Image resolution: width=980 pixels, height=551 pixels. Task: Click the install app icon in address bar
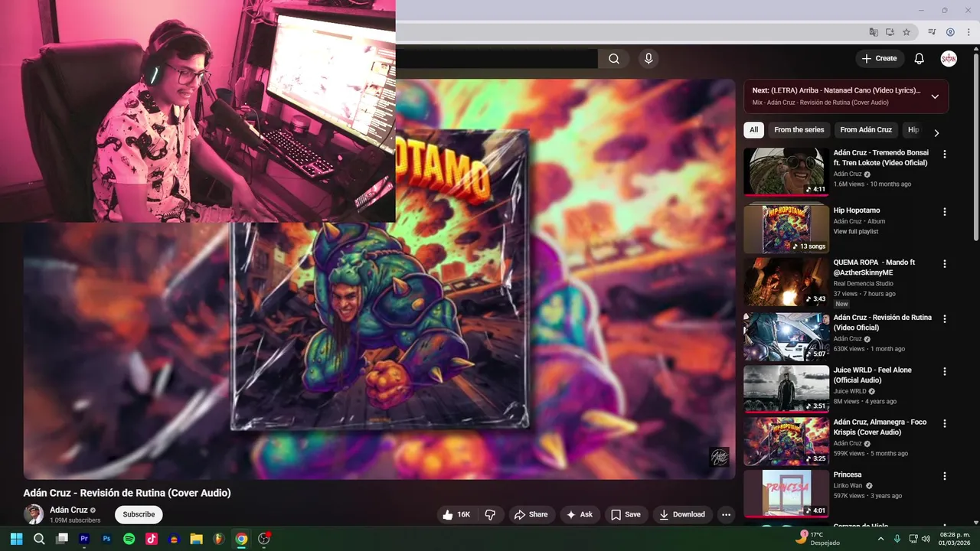point(890,32)
